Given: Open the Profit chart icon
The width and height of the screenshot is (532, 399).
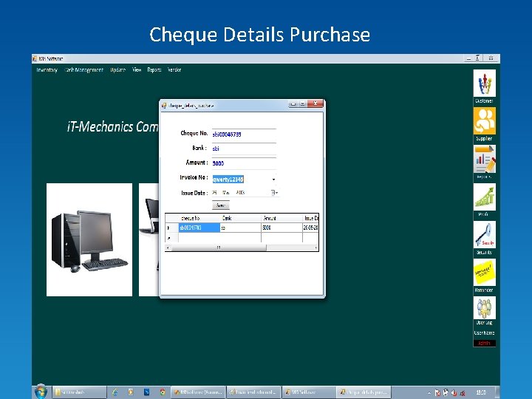Looking at the screenshot, I should coord(484,197).
